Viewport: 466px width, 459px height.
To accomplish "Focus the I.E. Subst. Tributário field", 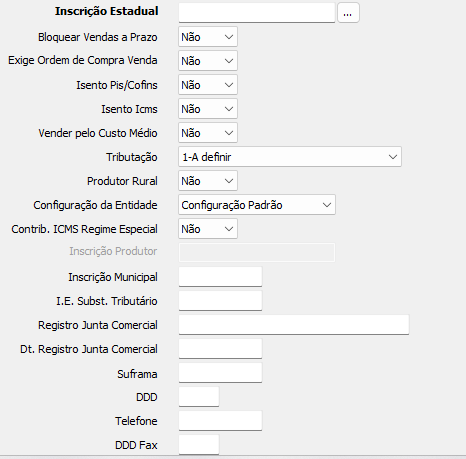I will 220,301.
